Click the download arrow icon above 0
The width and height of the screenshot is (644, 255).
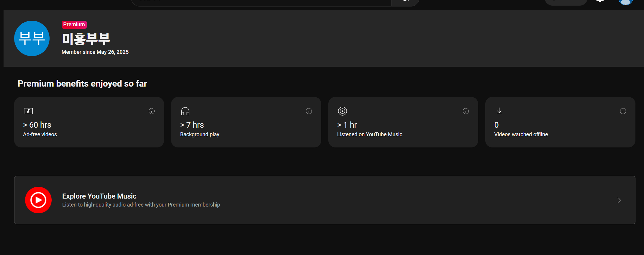[499, 111]
